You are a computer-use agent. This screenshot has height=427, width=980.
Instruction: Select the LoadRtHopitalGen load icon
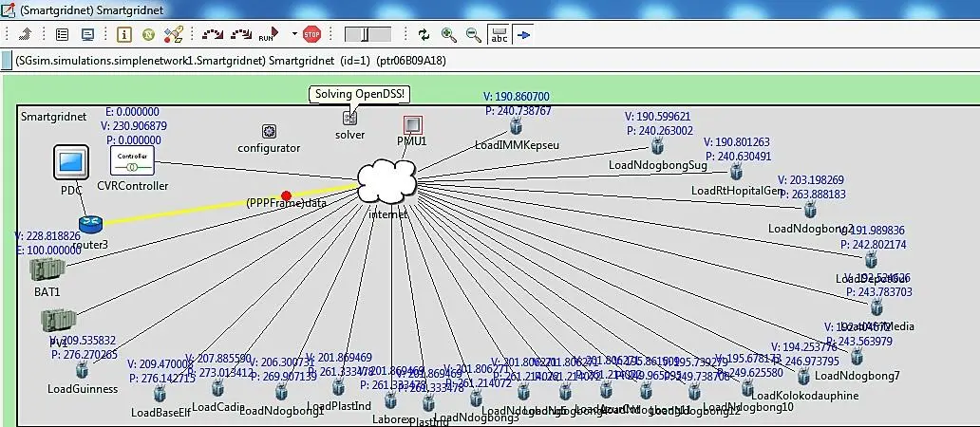click(x=736, y=171)
